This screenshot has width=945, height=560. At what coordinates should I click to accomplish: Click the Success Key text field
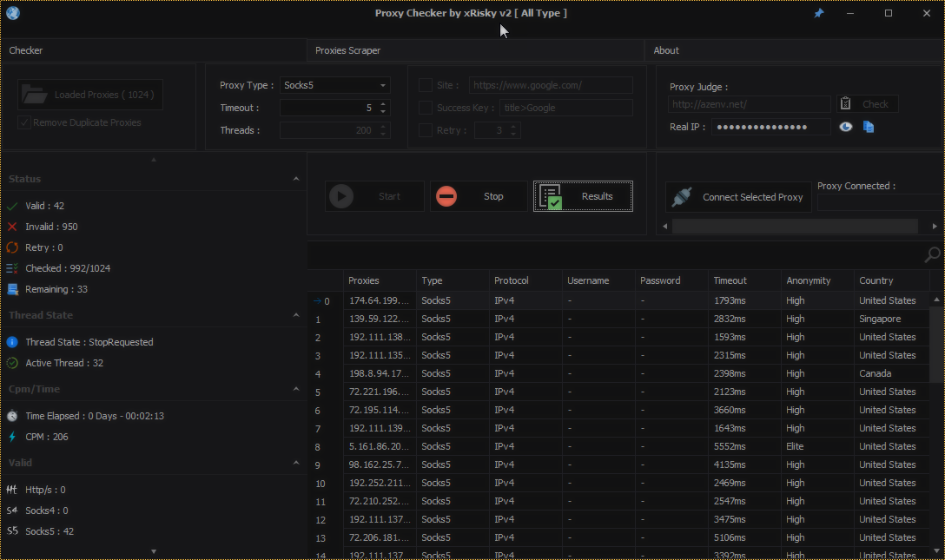pos(566,108)
